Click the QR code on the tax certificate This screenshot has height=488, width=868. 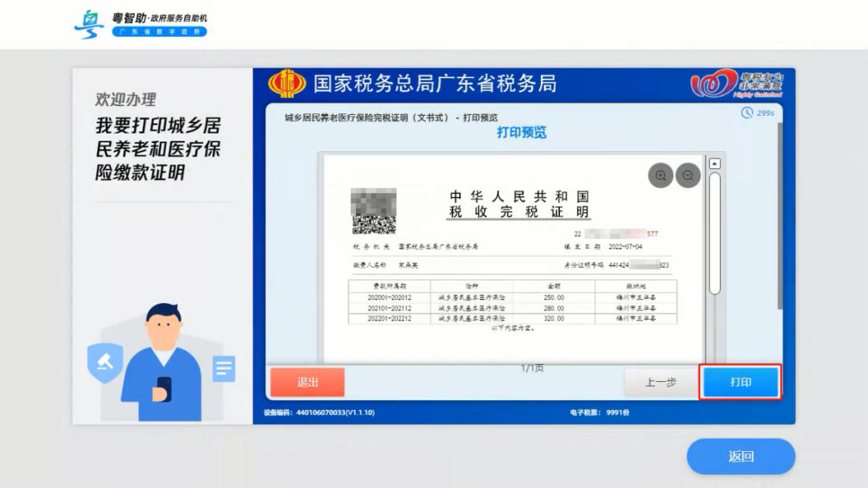[374, 210]
